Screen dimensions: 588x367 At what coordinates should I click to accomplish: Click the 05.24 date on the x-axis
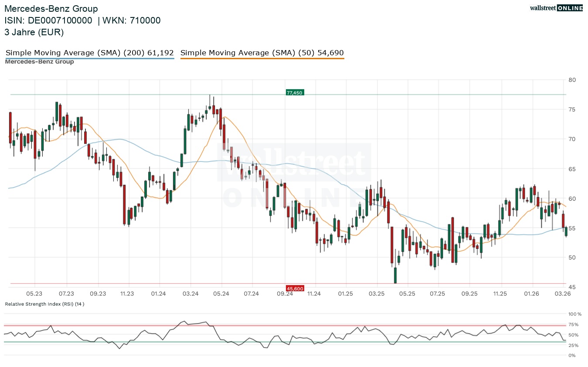(x=221, y=294)
